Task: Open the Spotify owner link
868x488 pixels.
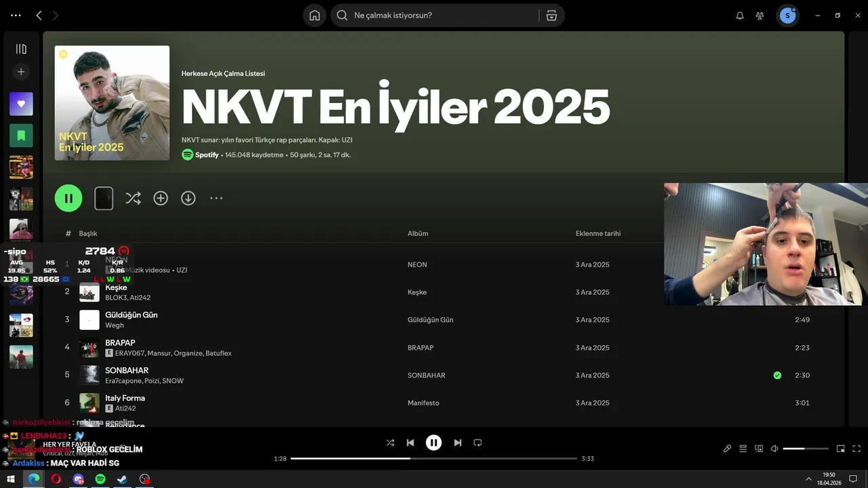Action: (x=207, y=155)
